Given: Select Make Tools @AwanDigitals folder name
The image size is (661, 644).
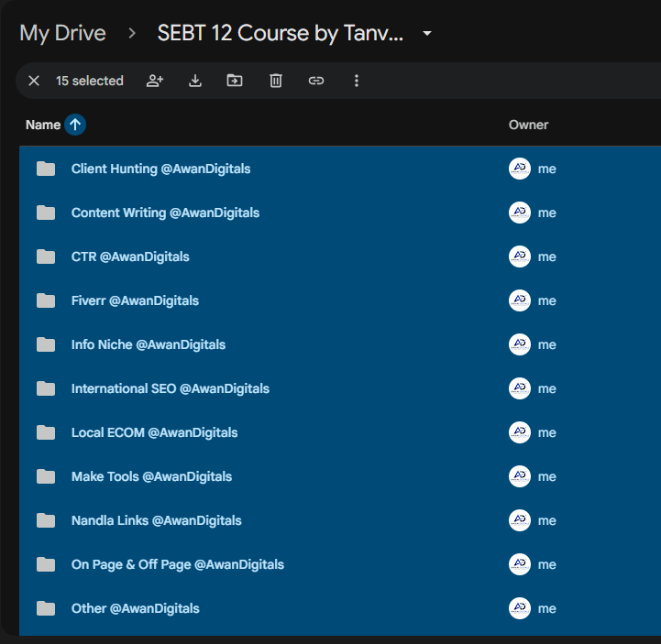Looking at the screenshot, I should [x=152, y=476].
